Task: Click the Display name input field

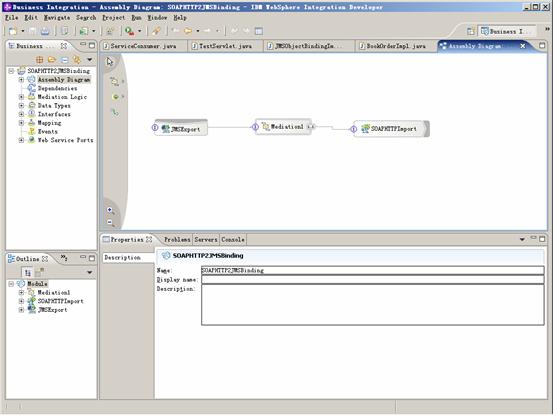Action: click(372, 280)
